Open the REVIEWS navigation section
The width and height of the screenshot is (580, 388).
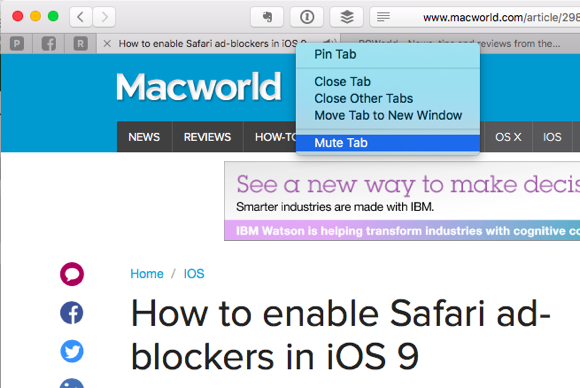point(207,137)
